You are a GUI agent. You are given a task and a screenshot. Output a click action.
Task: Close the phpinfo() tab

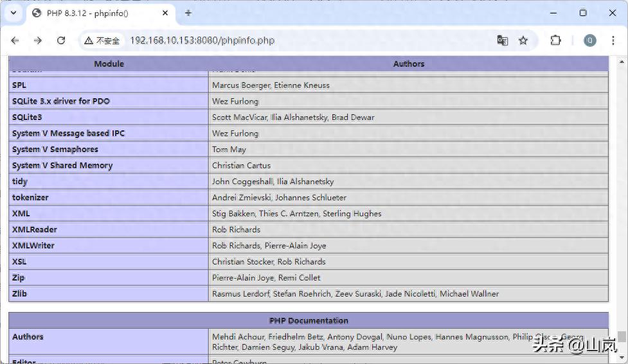(165, 13)
